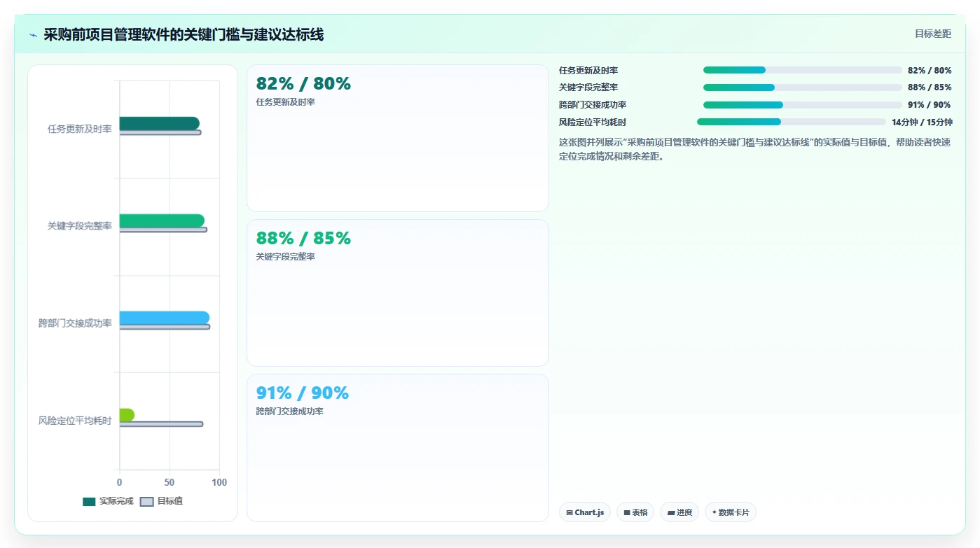Click the 91% / 90% value in progress list

pos(930,105)
